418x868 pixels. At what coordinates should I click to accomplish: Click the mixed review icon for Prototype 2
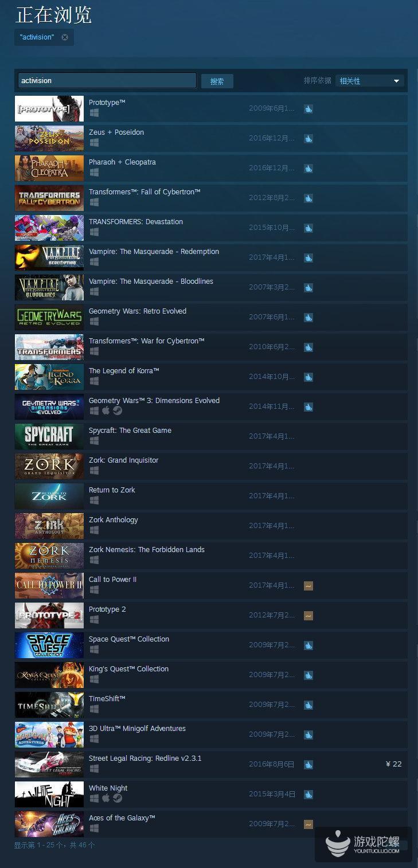[308, 616]
